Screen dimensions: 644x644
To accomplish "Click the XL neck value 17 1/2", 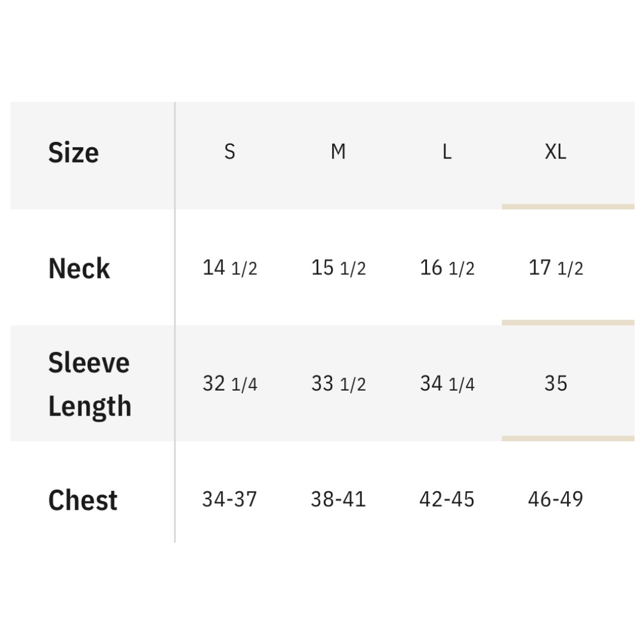I will pos(555,268).
